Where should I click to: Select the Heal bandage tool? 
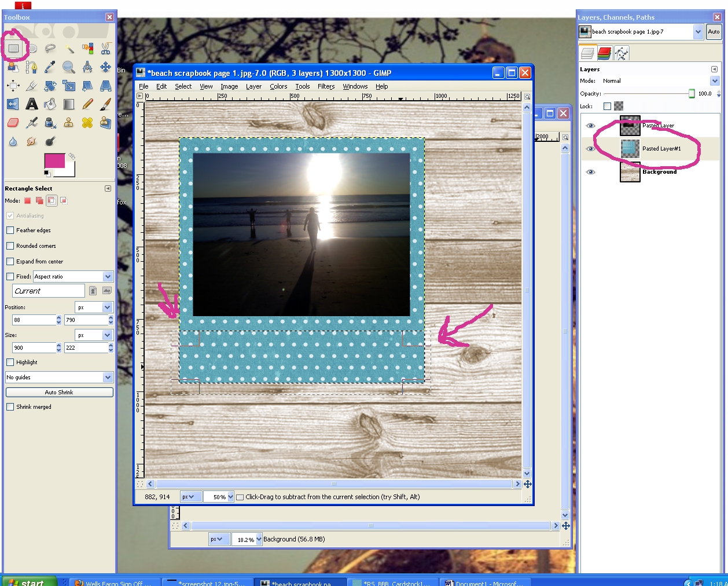click(87, 123)
